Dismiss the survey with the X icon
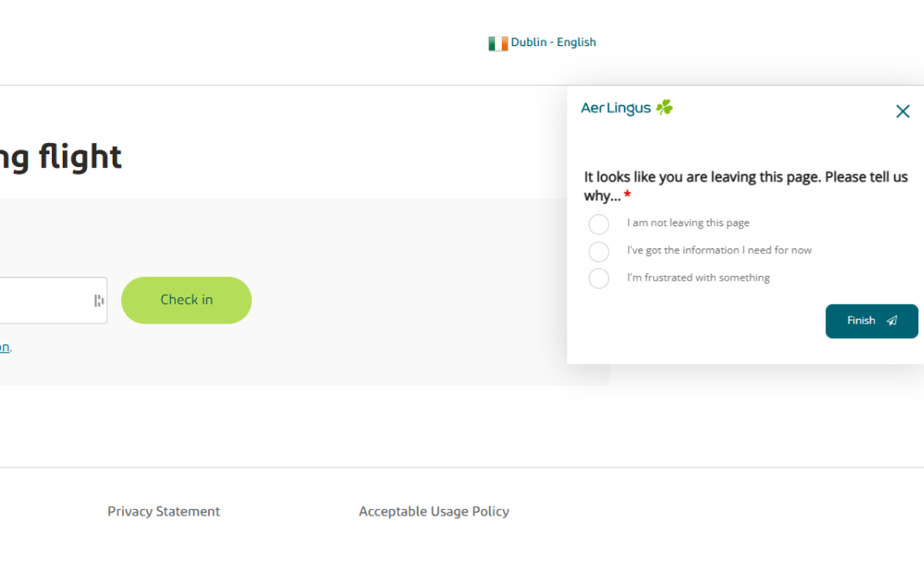Screen dimensions: 924x568 click(x=903, y=111)
